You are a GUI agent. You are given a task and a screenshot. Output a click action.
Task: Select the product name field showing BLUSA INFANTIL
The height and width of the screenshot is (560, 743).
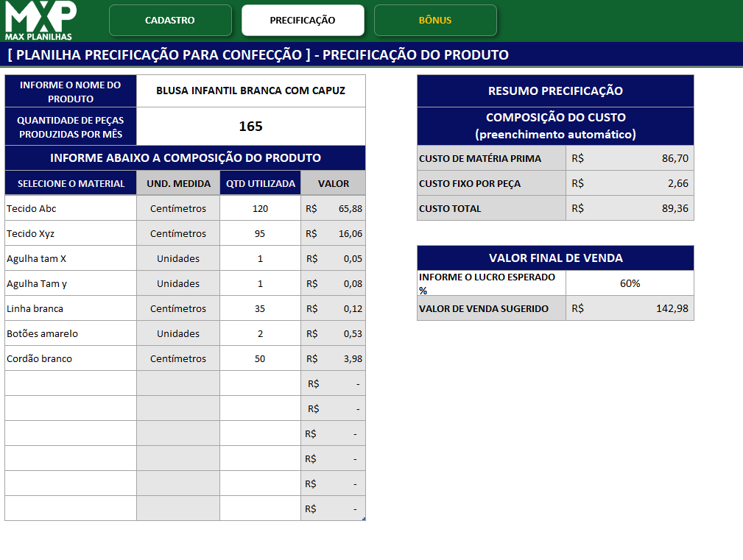tap(250, 91)
